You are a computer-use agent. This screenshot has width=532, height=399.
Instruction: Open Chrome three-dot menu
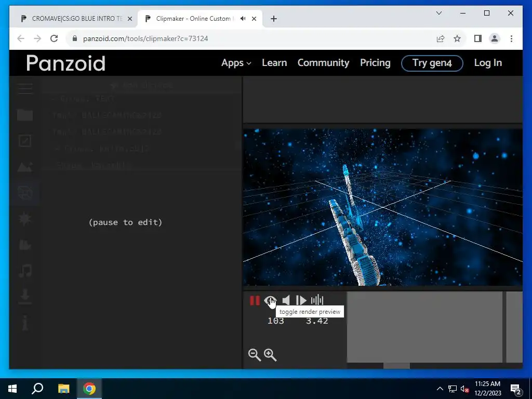click(x=511, y=38)
